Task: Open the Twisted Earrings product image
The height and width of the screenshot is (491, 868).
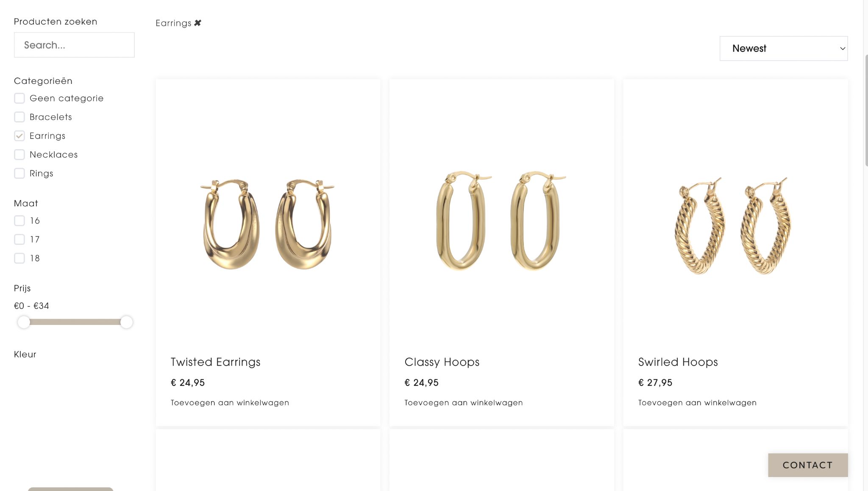Action: click(267, 224)
